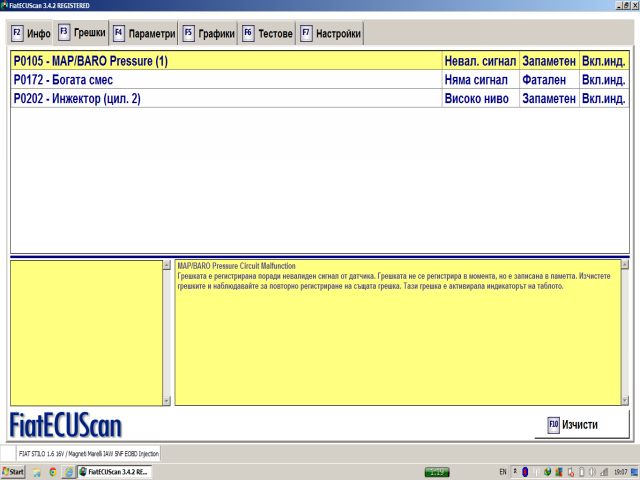Select the Грешки tab
Image resolution: width=640 pixels, height=480 pixels.
point(82,32)
